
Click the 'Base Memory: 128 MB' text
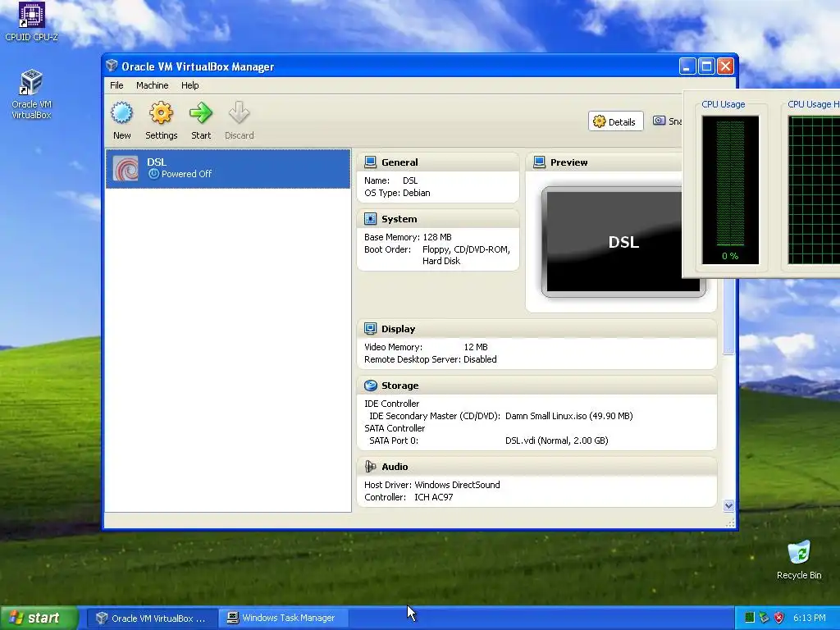coord(408,237)
